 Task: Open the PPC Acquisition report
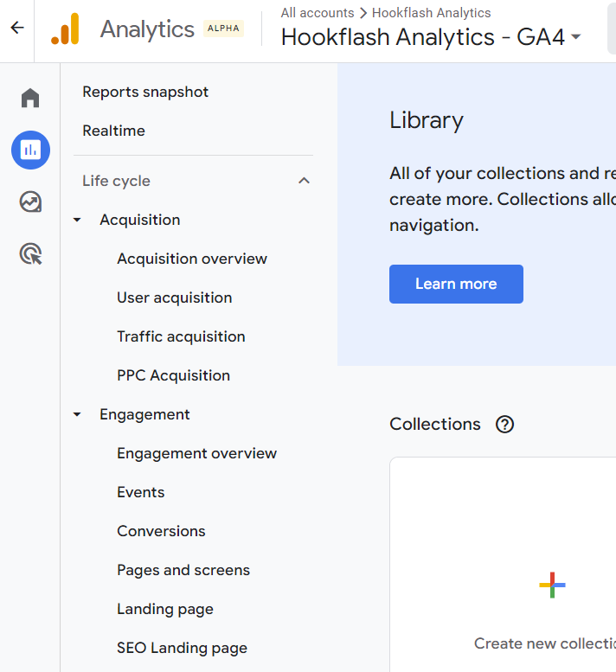pos(173,375)
